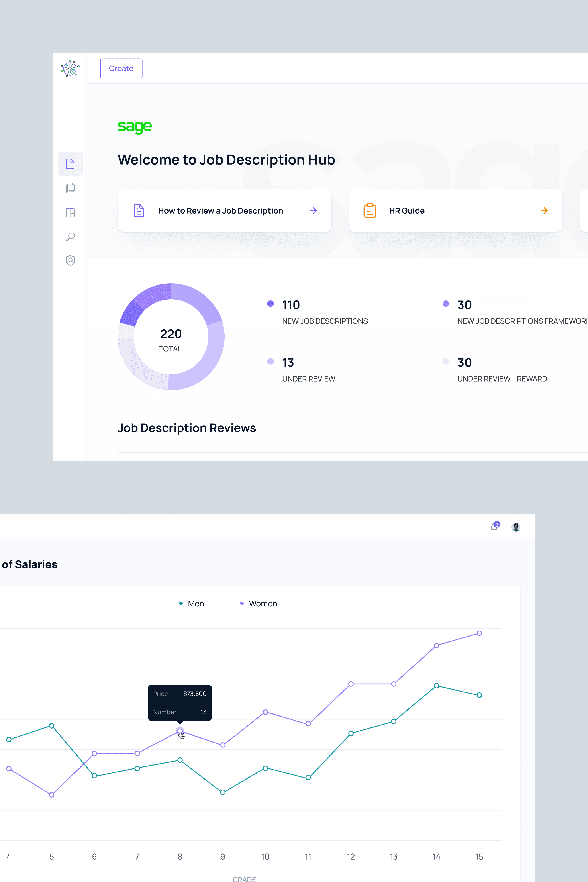Toggle the Women series in legend
The width and height of the screenshot is (588, 882).
pos(259,603)
